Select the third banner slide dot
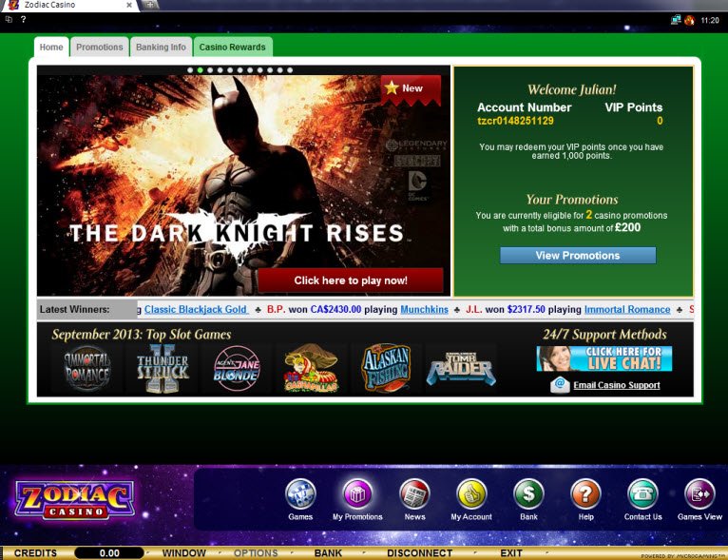Viewport: 728px width, 560px height. coord(210,70)
